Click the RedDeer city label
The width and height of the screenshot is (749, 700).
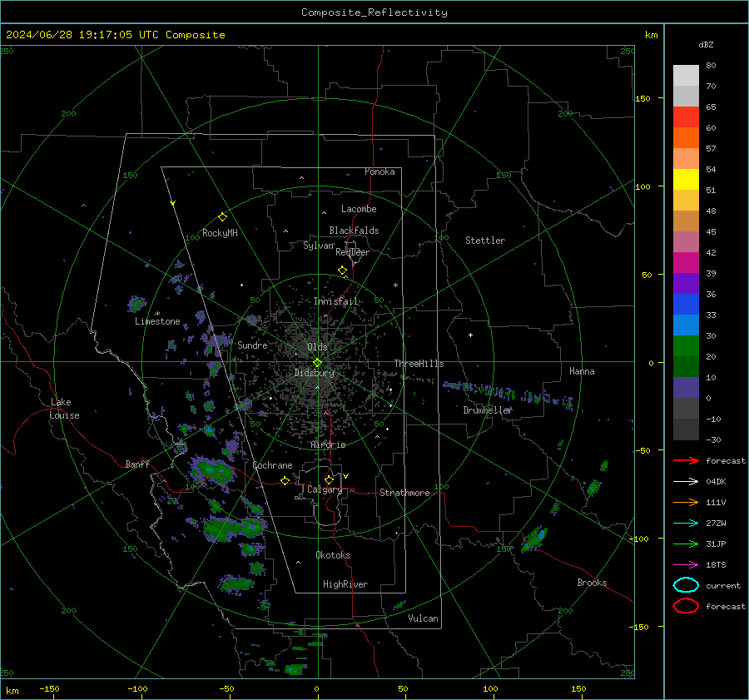click(353, 252)
